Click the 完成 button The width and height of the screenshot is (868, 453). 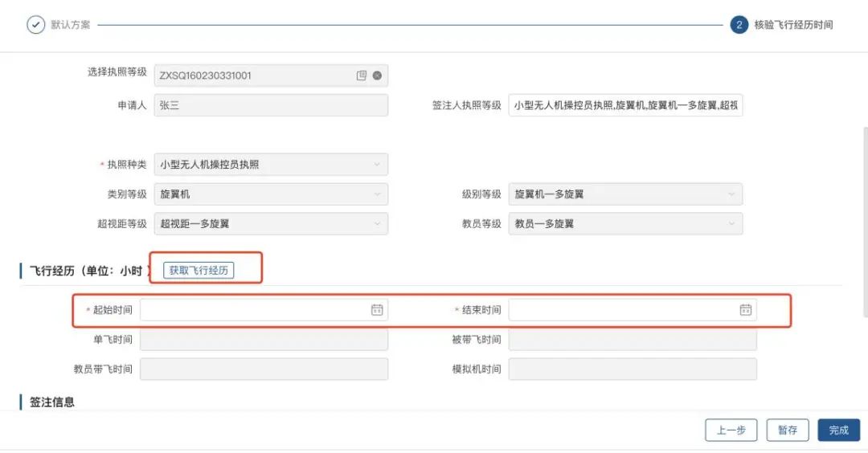[x=838, y=430]
